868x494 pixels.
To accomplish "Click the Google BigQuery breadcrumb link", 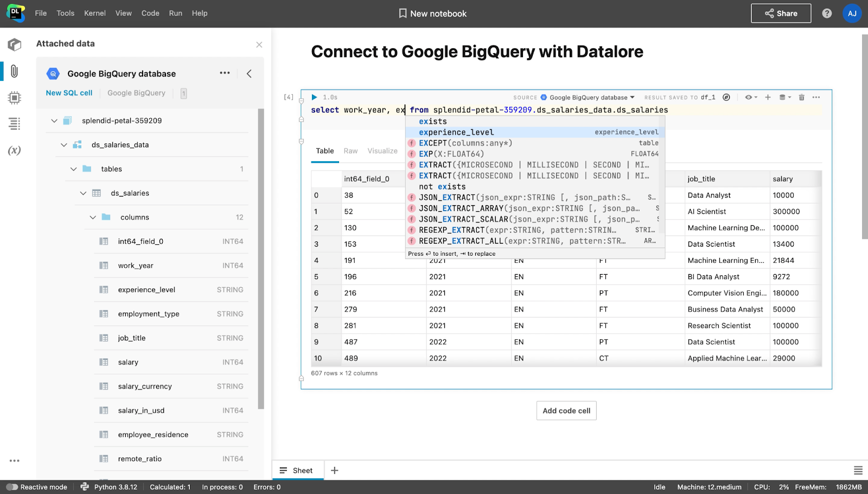I will pyautogui.click(x=136, y=93).
